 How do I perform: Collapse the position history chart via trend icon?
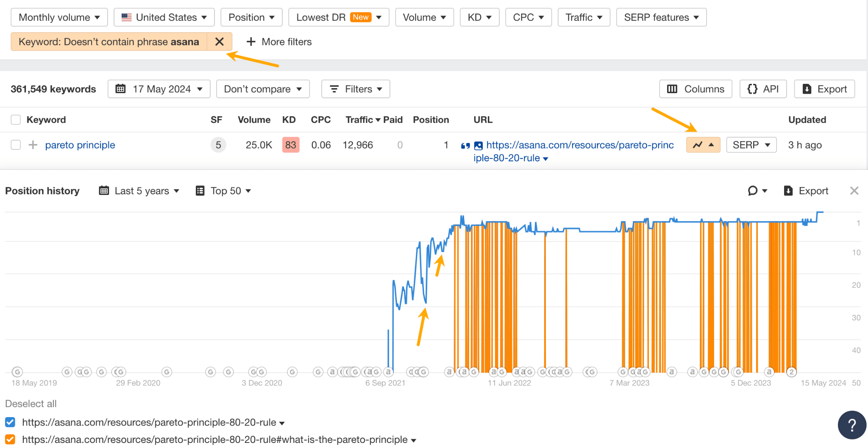click(x=703, y=144)
